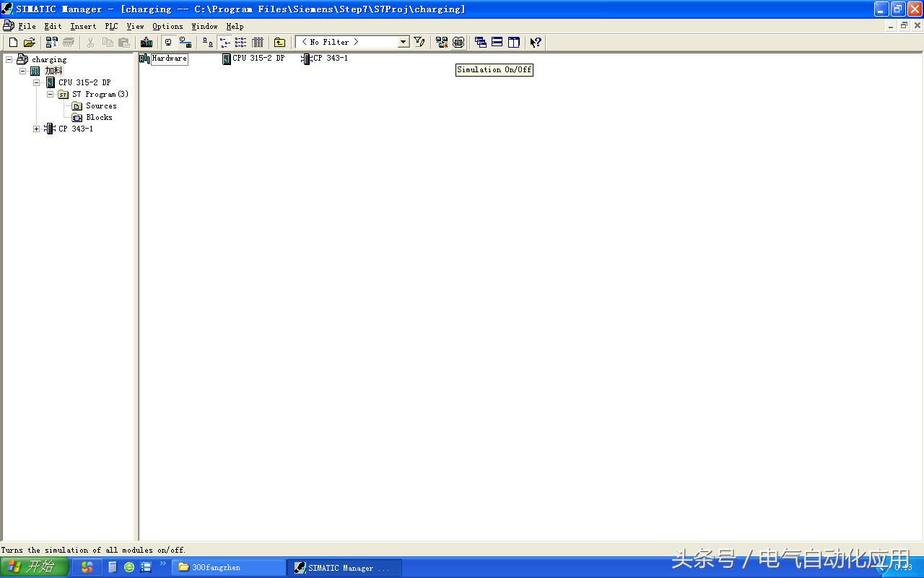Viewport: 924px width, 578px height.
Task: Create a new project with the New icon
Action: pos(13,43)
